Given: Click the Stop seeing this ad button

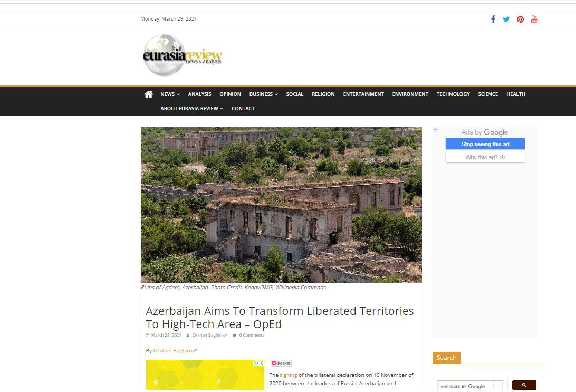Looking at the screenshot, I should click(x=485, y=144).
